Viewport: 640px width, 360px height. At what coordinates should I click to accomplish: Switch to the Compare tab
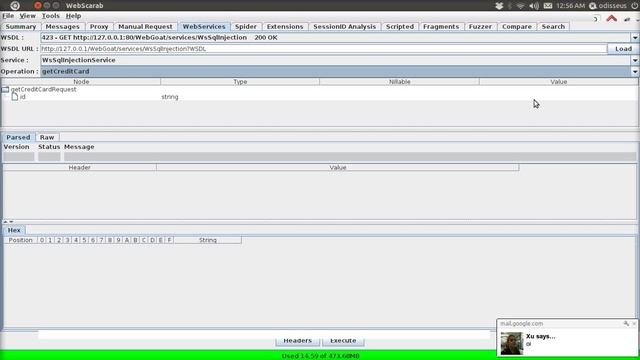point(517,27)
